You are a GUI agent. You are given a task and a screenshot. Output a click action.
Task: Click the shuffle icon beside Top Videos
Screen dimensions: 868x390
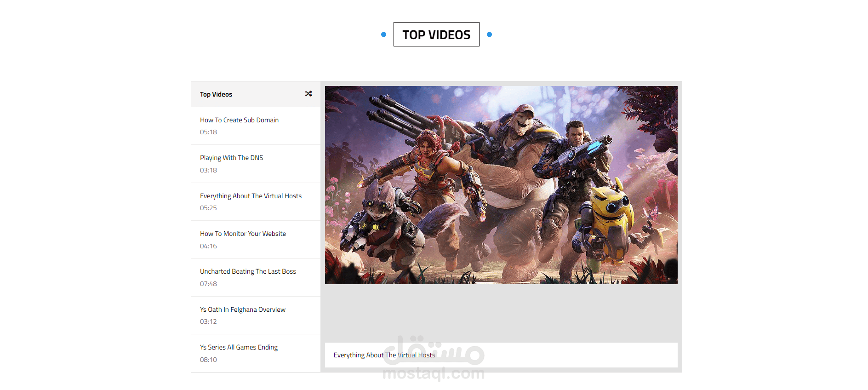[308, 94]
